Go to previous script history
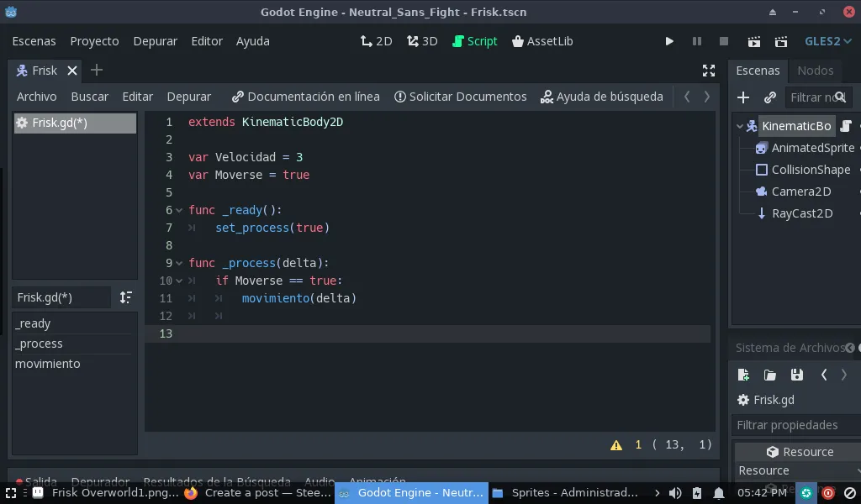Screen dimensions: 861x504 tap(686, 97)
